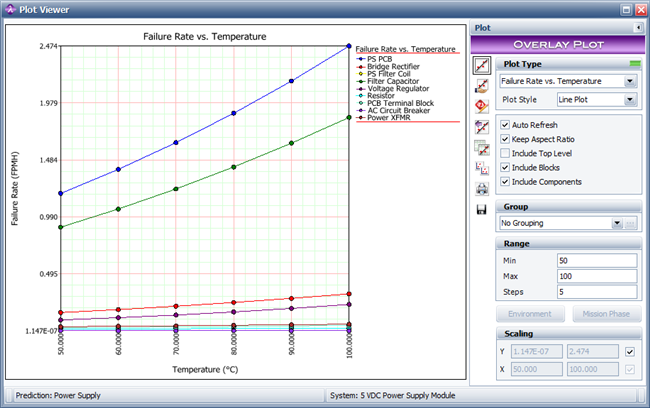Click the Environment button
This screenshot has width=650, height=408.
point(530,314)
